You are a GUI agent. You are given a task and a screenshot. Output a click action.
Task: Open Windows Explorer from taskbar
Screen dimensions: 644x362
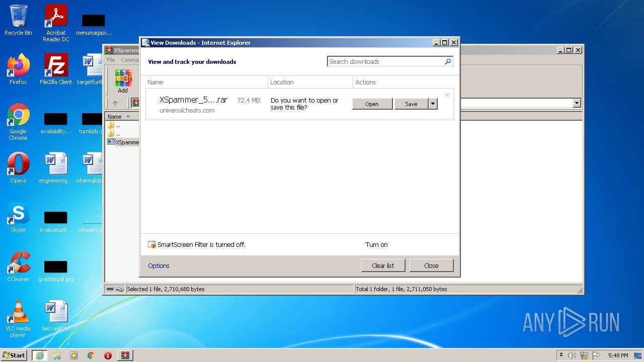coord(57,355)
